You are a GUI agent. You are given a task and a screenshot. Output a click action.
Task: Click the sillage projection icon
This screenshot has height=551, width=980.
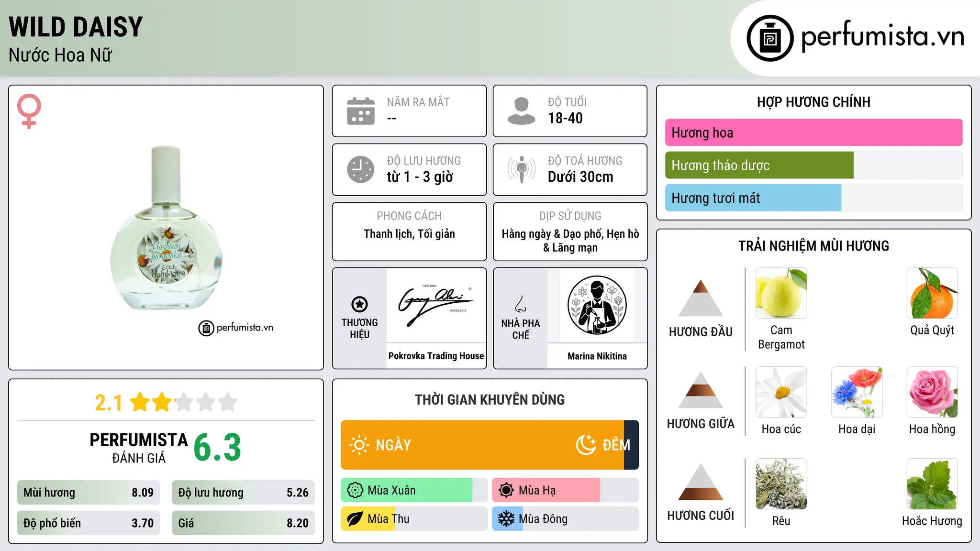(521, 169)
